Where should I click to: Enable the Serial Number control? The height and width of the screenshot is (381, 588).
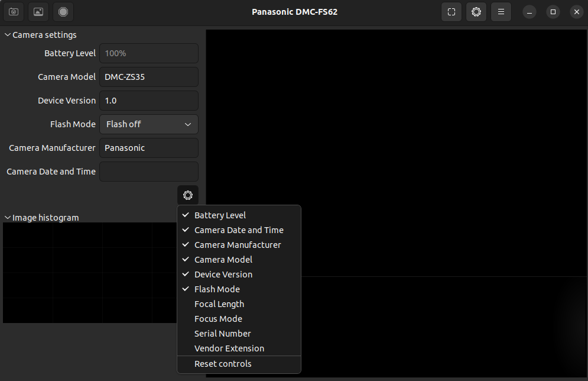point(239,334)
